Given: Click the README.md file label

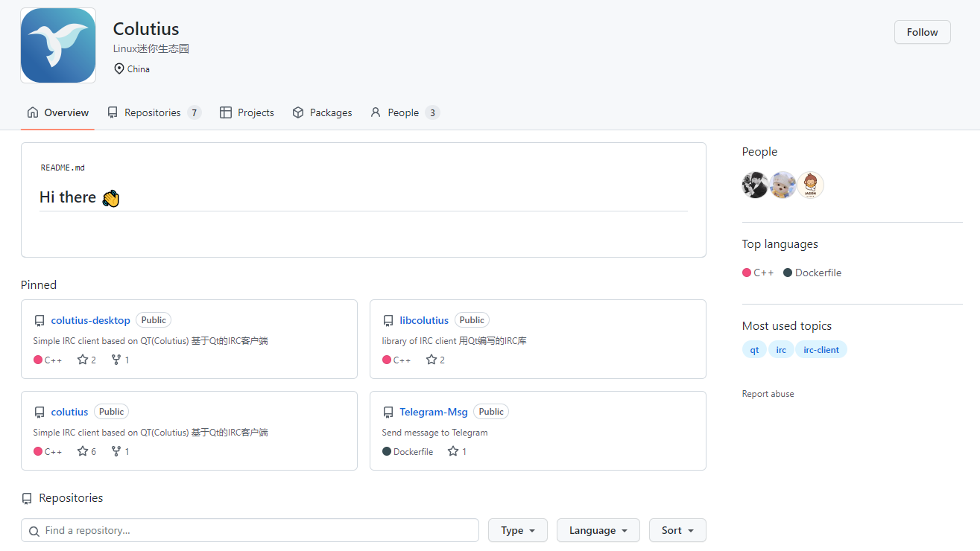Looking at the screenshot, I should 63,168.
